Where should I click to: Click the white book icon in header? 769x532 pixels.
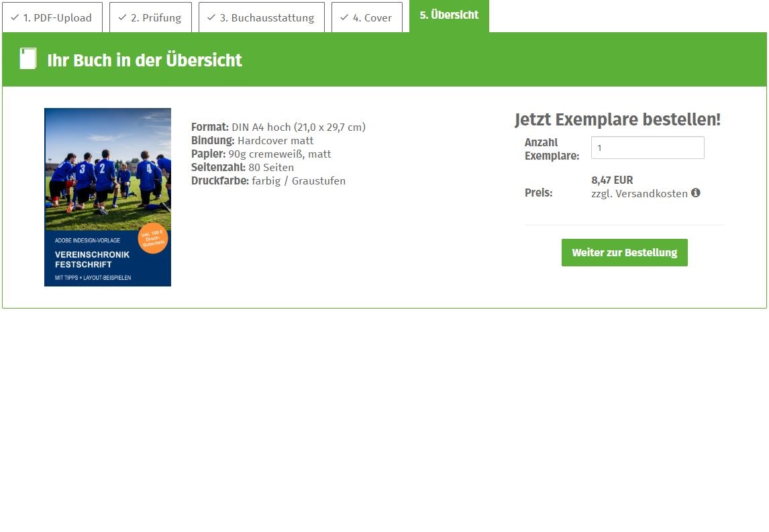pyautogui.click(x=28, y=59)
